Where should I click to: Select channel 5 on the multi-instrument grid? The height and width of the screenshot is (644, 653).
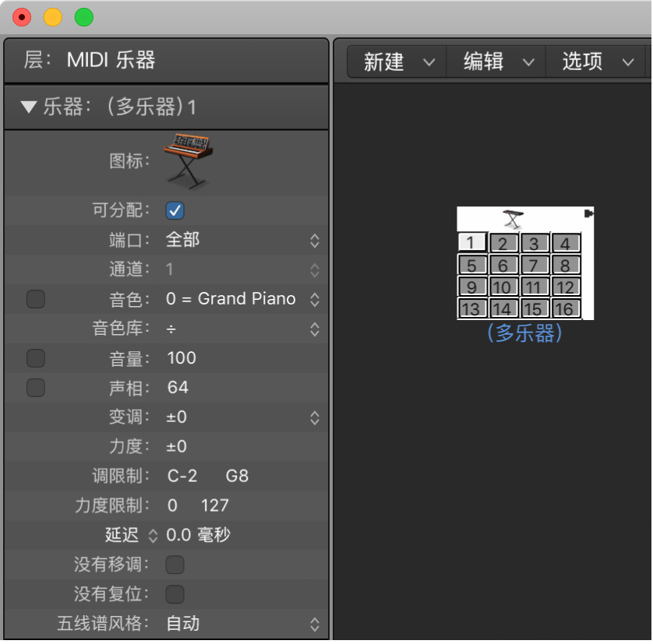point(471,265)
